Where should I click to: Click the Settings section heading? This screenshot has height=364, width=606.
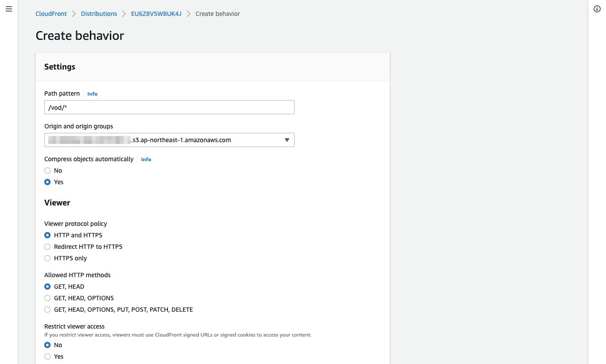coord(60,67)
